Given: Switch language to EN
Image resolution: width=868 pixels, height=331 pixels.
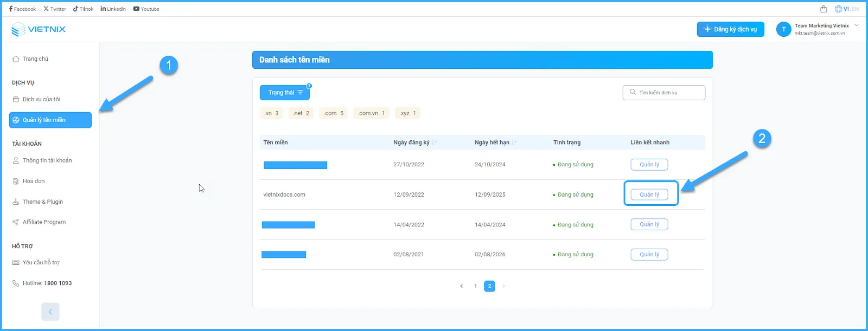Looking at the screenshot, I should pos(855,9).
